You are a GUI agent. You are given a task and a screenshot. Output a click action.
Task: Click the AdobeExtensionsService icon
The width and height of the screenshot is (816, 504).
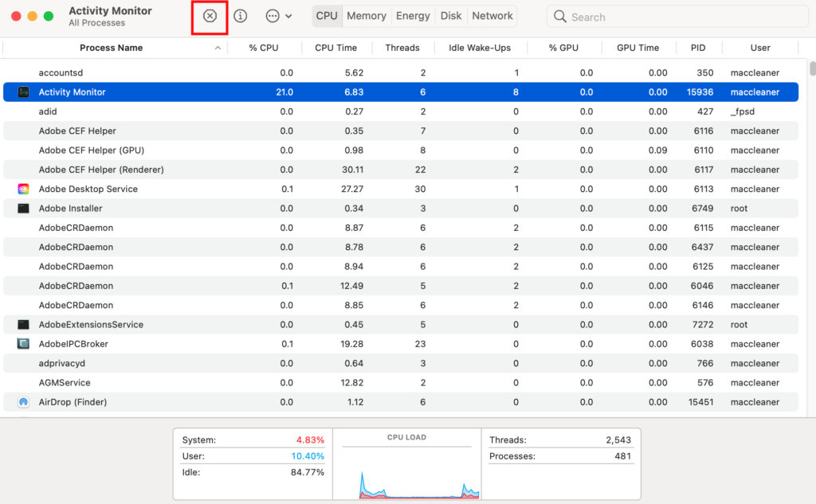(23, 325)
